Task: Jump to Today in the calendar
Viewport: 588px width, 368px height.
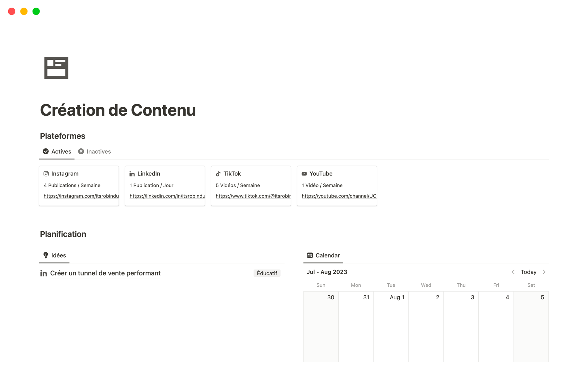Action: pyautogui.click(x=528, y=272)
